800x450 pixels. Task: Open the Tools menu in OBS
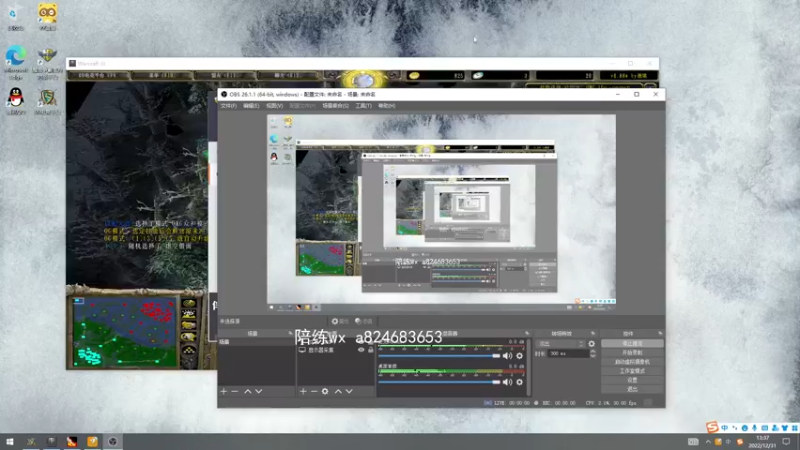(363, 106)
